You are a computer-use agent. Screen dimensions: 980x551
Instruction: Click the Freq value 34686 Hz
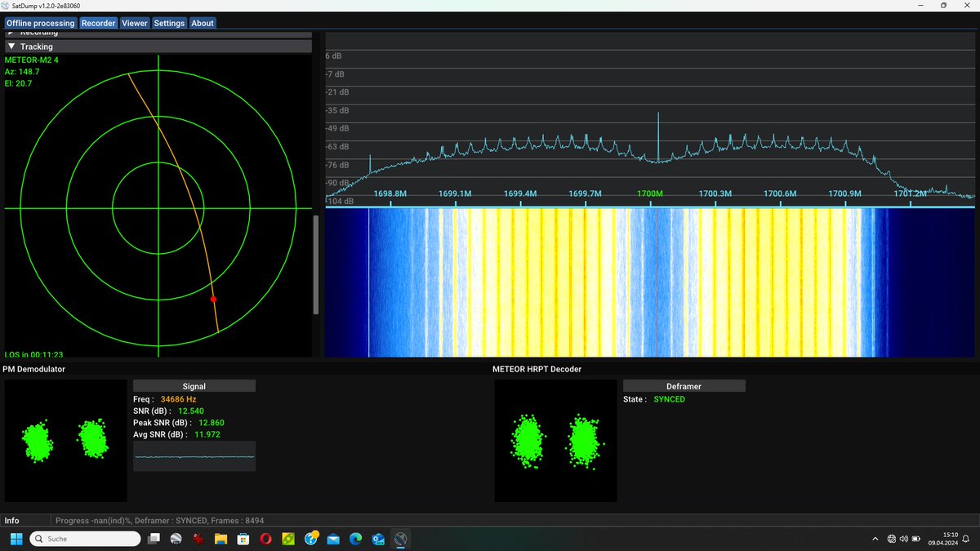click(178, 399)
